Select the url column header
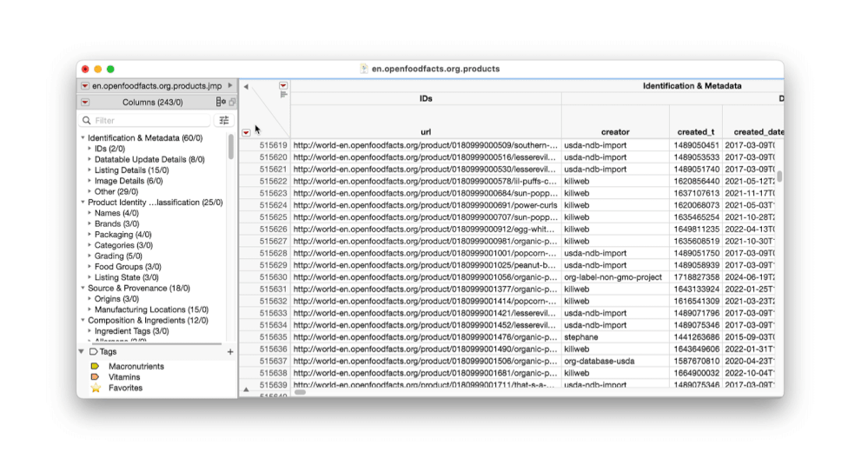 click(426, 132)
